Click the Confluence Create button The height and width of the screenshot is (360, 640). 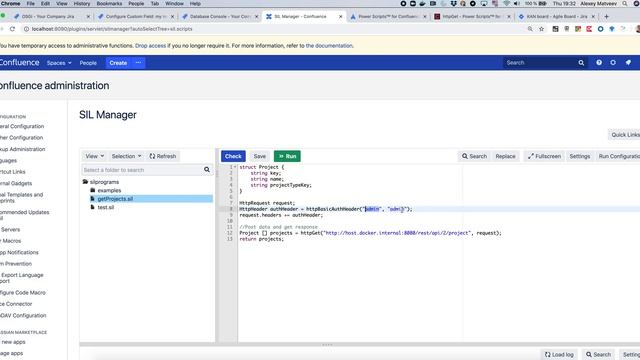pos(118,63)
